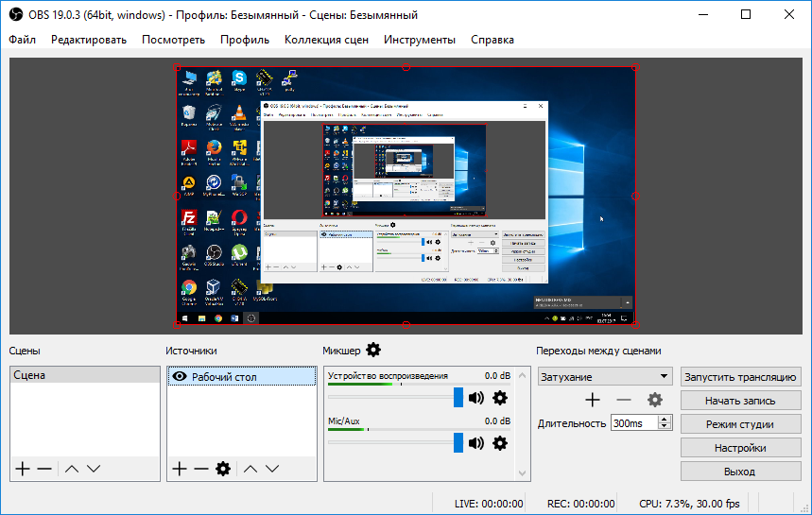Open the Инструменты menu
Image resolution: width=812 pixels, height=515 pixels.
420,40
